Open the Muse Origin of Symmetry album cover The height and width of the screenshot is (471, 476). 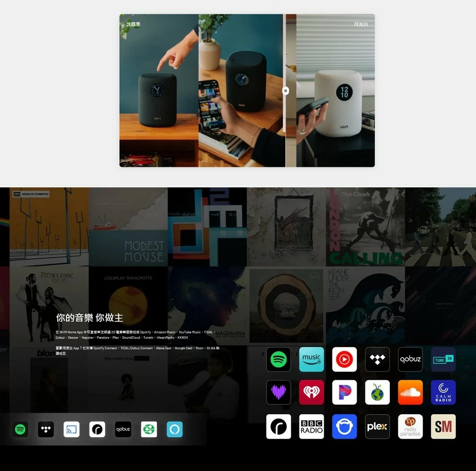49,227
